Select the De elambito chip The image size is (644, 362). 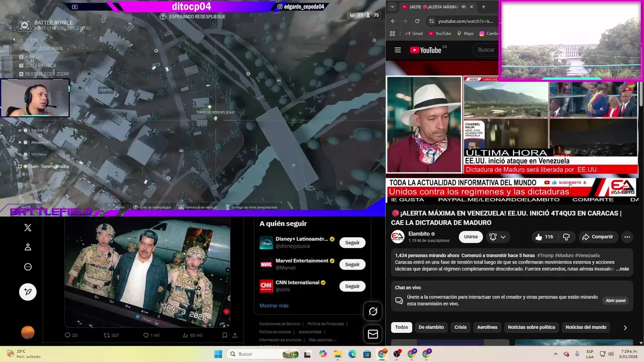pos(431,327)
